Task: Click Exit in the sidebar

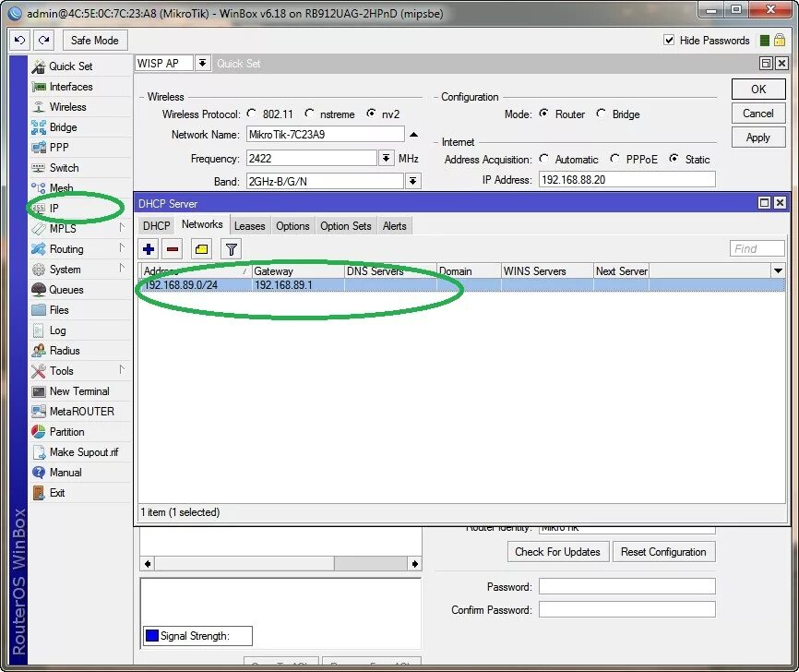Action: pyautogui.click(x=79, y=493)
